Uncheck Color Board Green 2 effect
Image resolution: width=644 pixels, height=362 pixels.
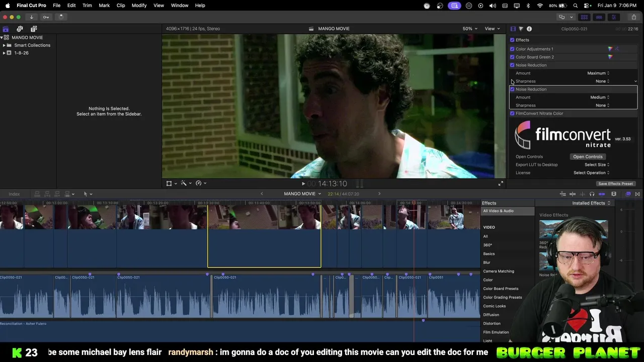pos(512,57)
